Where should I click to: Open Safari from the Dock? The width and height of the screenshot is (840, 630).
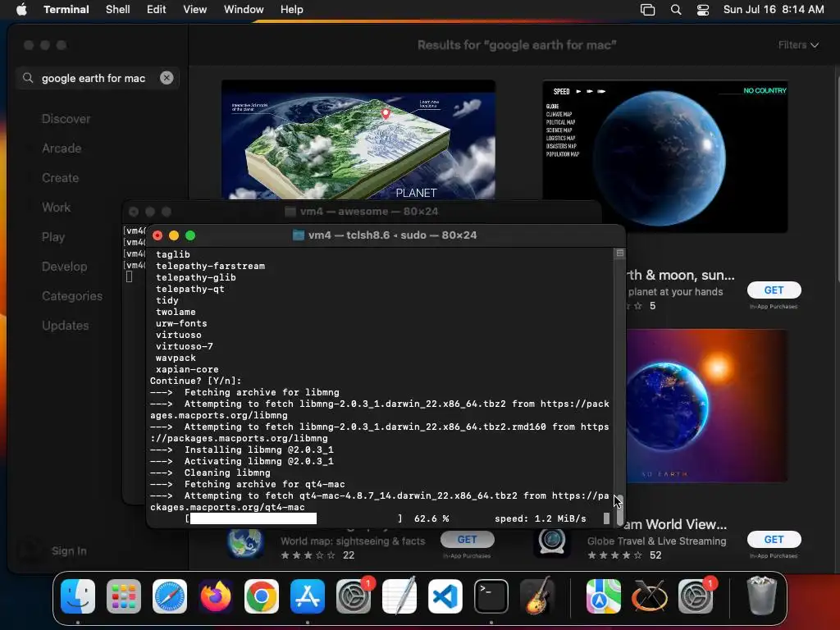[170, 596]
